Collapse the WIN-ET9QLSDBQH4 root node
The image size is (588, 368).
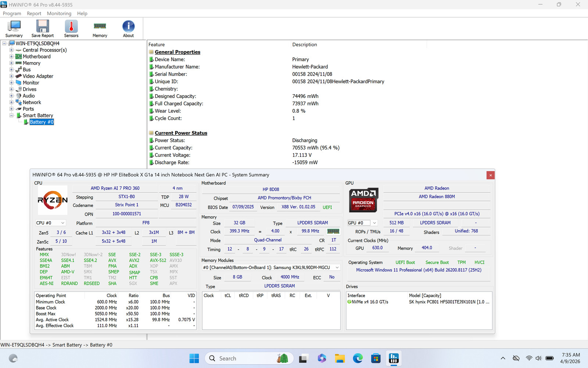click(4, 43)
